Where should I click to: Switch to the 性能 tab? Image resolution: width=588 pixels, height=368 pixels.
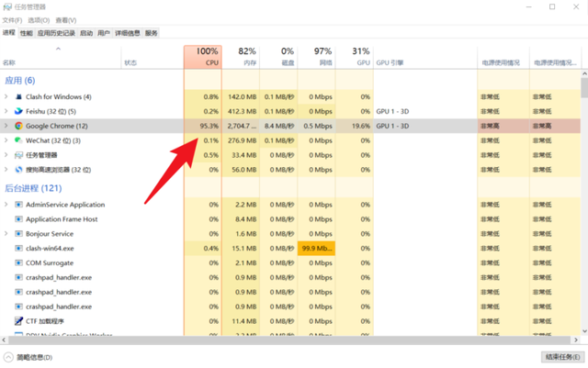[x=27, y=33]
